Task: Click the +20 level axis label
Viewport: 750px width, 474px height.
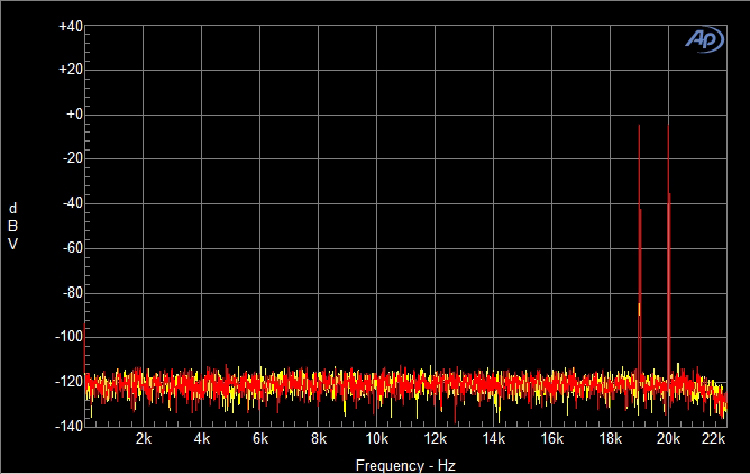Action: (x=69, y=70)
